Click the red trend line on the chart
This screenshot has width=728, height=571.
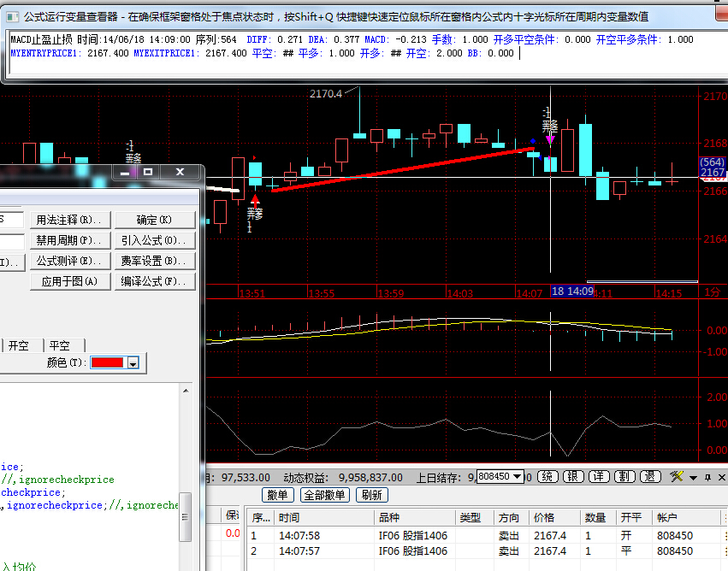pyautogui.click(x=402, y=169)
